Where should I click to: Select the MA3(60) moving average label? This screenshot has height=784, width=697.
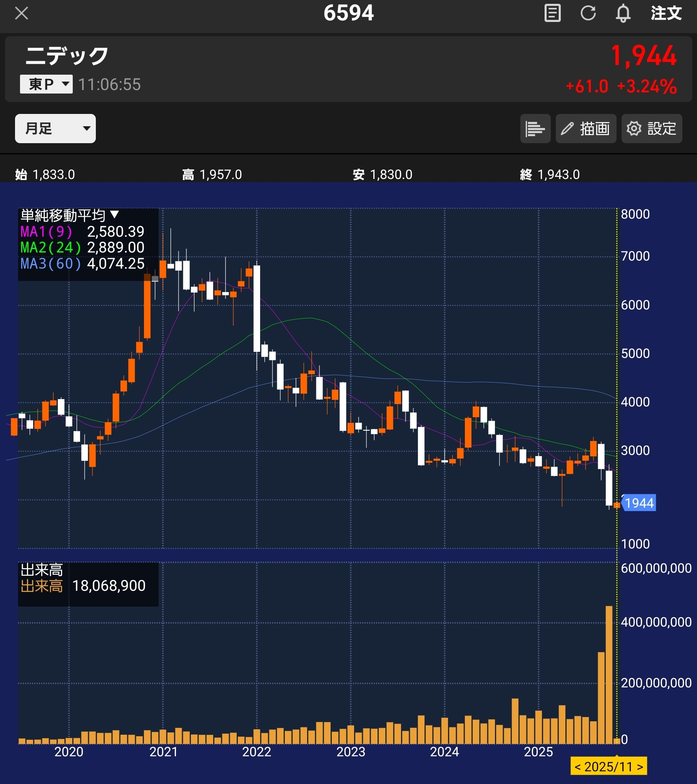(50, 264)
